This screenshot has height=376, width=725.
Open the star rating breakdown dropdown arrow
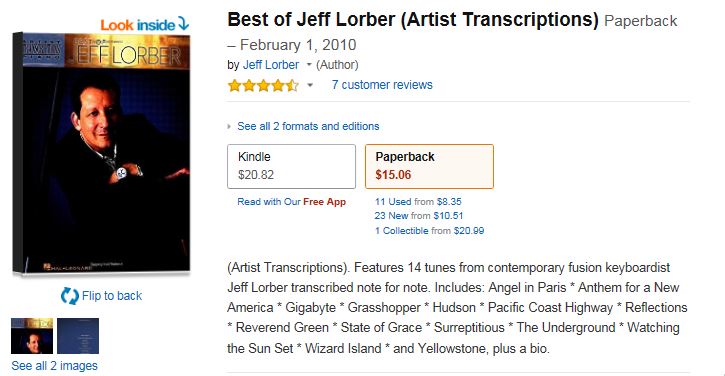tap(310, 85)
